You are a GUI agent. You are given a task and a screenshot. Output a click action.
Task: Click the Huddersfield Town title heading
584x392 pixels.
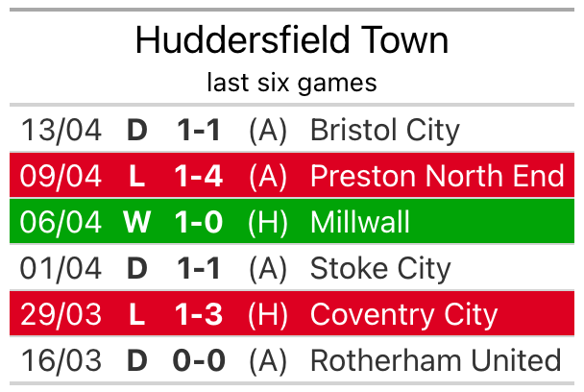click(291, 40)
